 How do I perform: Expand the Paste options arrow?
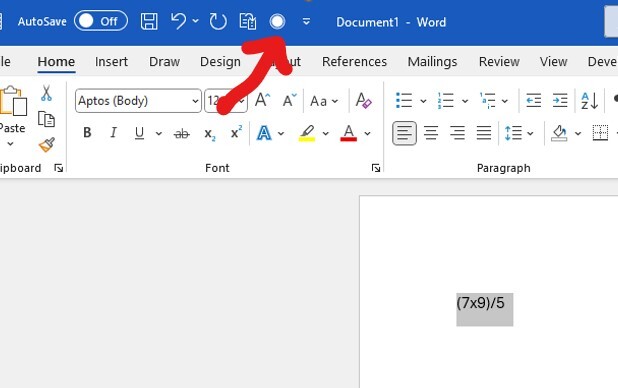point(11,144)
